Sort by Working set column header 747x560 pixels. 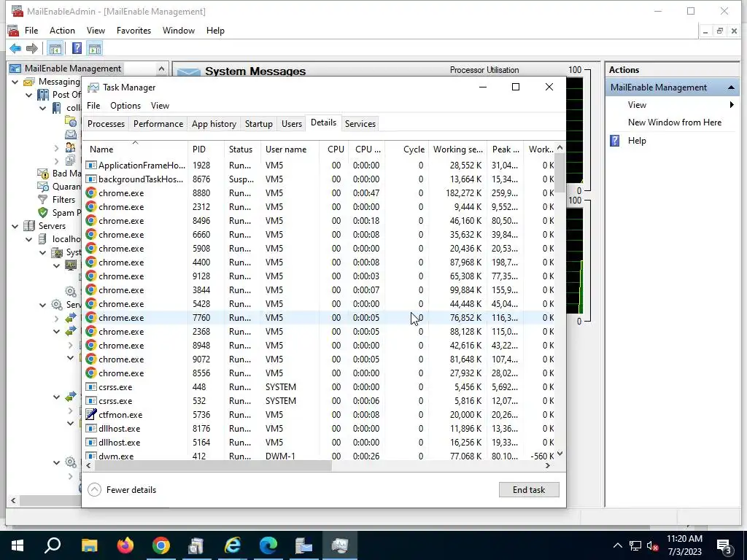[458, 149]
